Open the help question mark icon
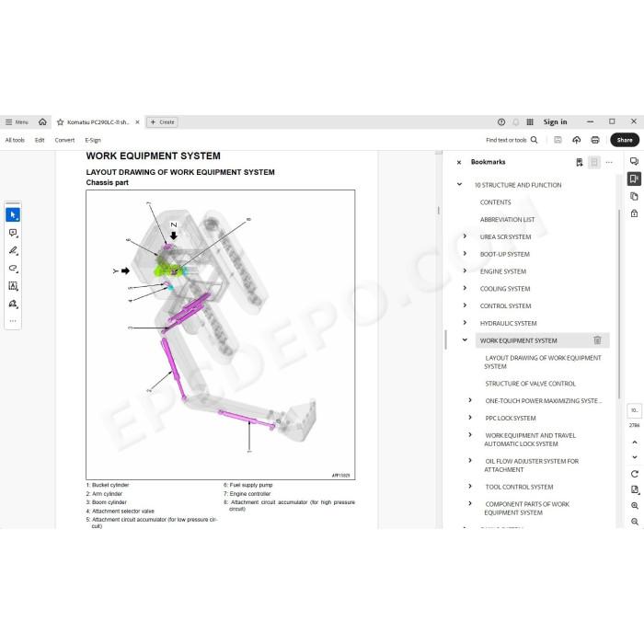 tap(501, 122)
